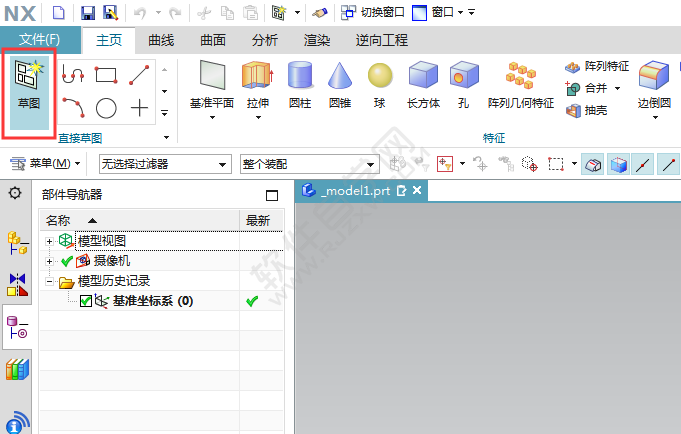Screen dimensions: 681x434
Task: Click the 孔 hole feature icon
Action: click(464, 76)
